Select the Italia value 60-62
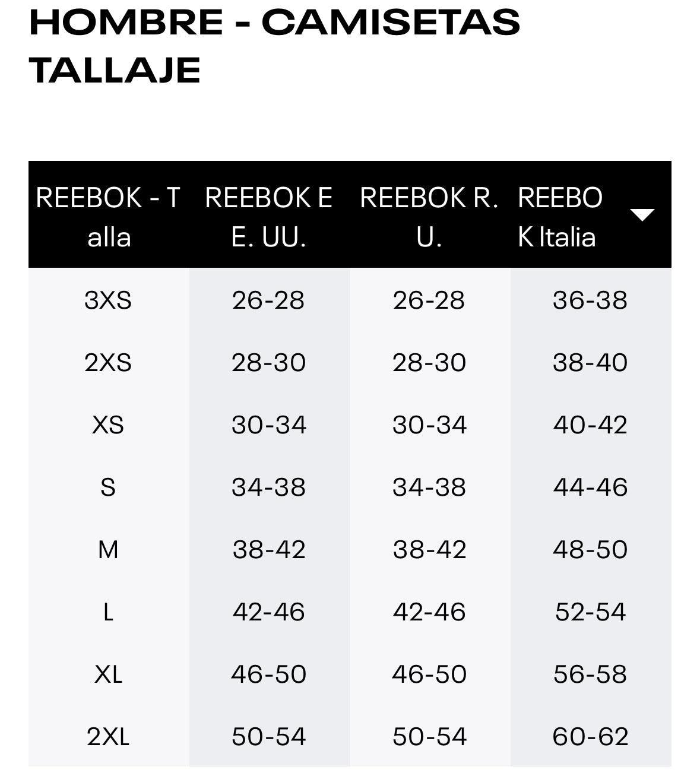Image resolution: width=700 pixels, height=776 pixels. click(590, 737)
